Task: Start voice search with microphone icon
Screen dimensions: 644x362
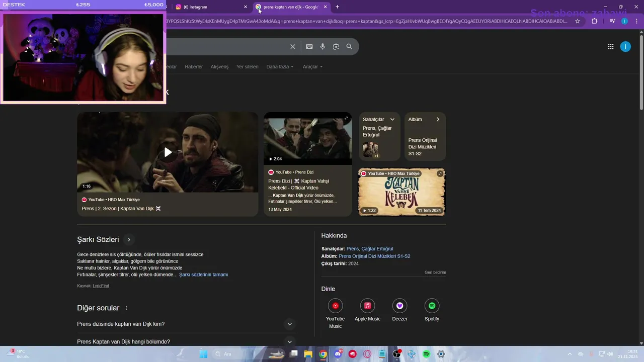Action: pyautogui.click(x=323, y=47)
